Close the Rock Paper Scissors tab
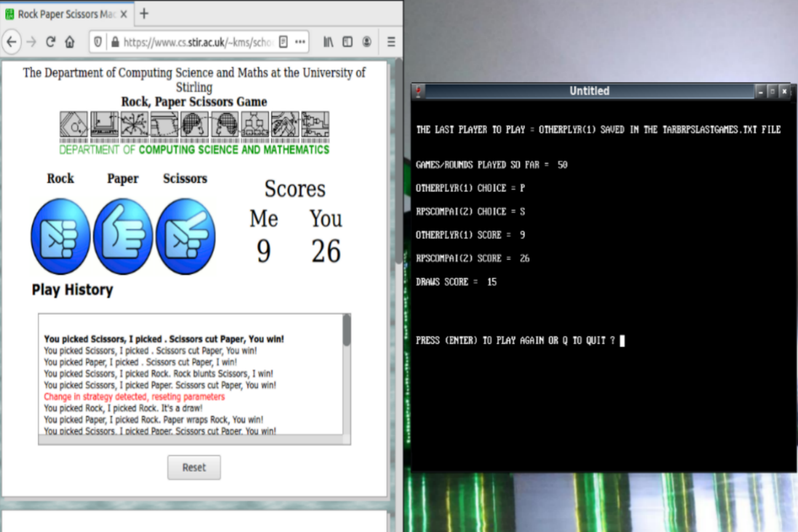Screen dimensions: 798x532 tap(123, 14)
